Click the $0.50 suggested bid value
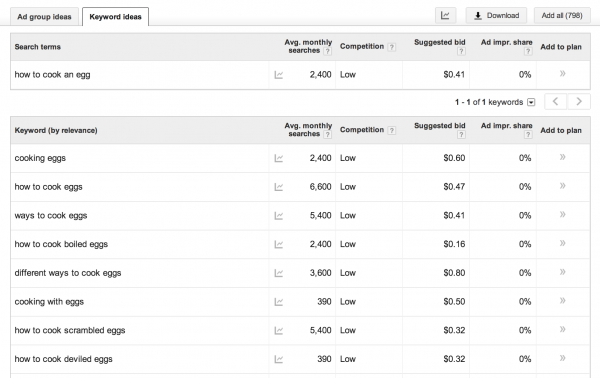 coord(454,301)
